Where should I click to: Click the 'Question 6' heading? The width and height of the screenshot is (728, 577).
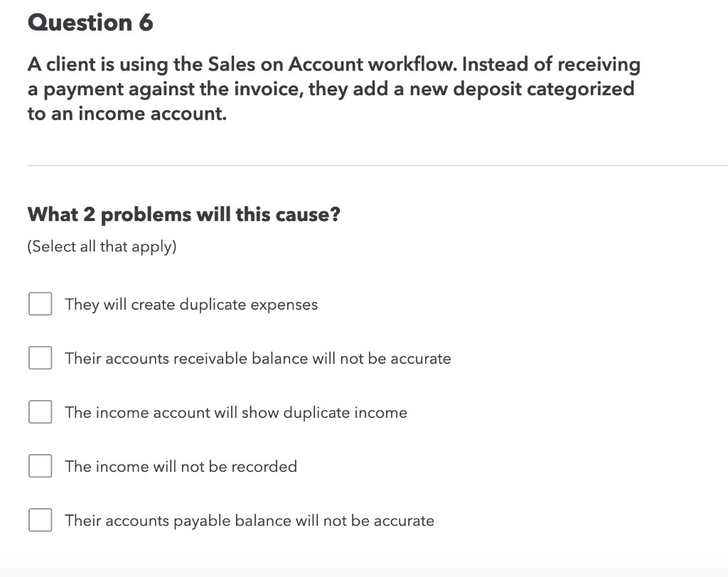90,22
